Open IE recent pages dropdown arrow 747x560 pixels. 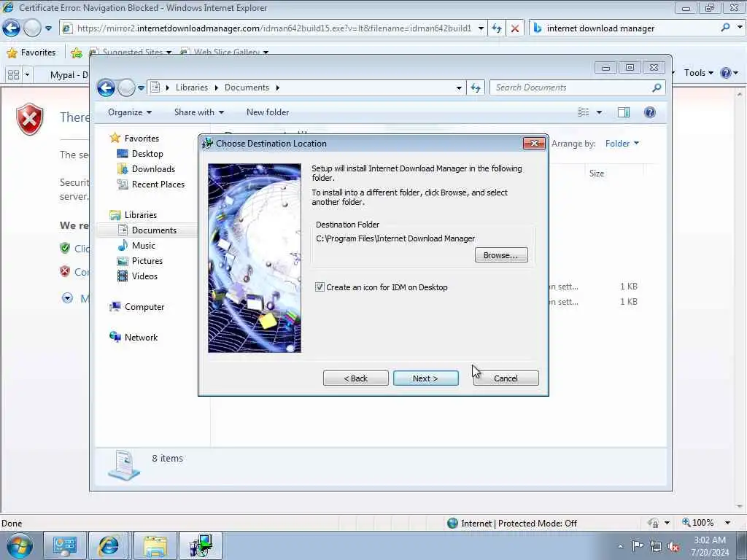point(48,28)
